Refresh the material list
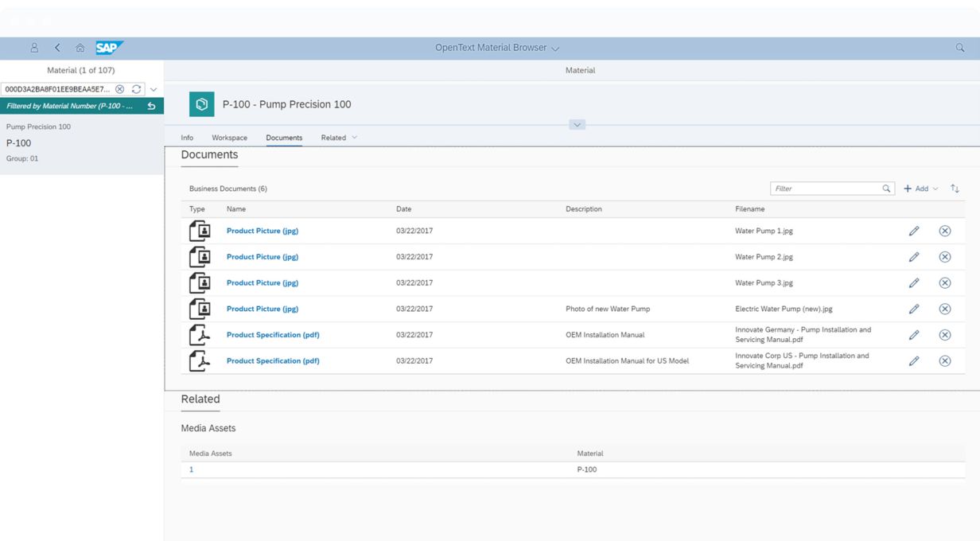Screen dimensions: 980x541 (136, 89)
